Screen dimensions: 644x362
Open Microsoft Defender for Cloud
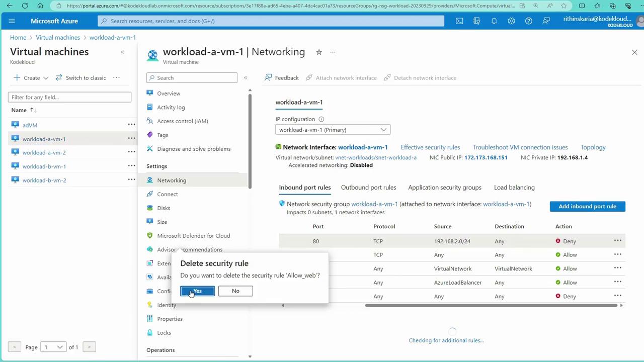click(194, 236)
